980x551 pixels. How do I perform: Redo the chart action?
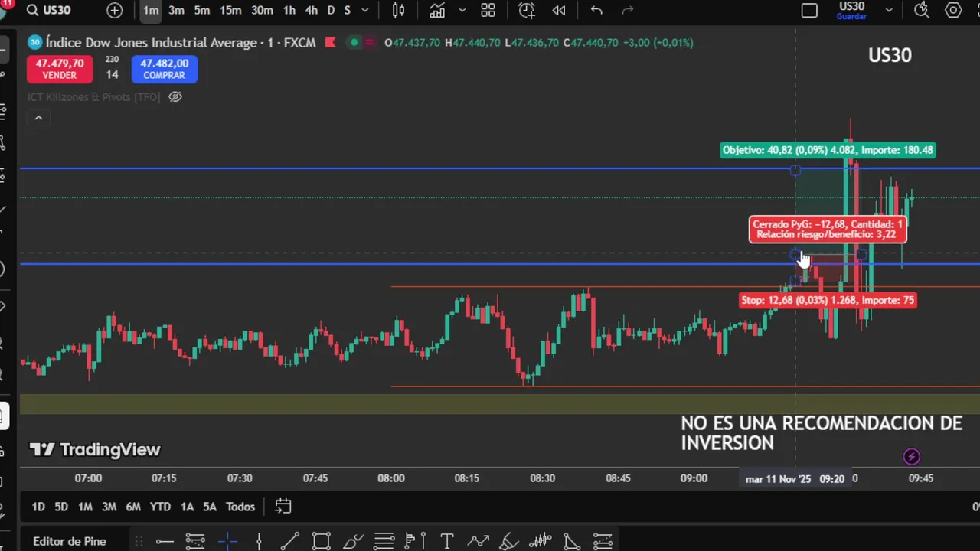coord(628,10)
